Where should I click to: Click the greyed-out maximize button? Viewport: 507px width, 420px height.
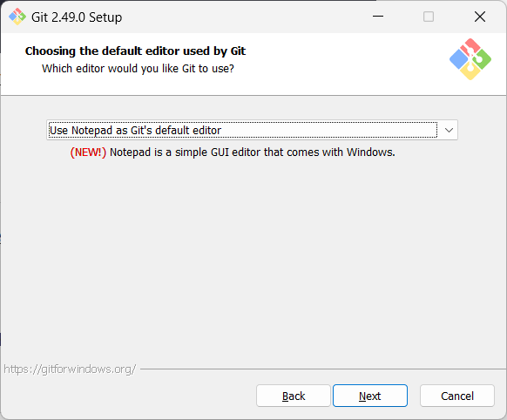pos(429,17)
